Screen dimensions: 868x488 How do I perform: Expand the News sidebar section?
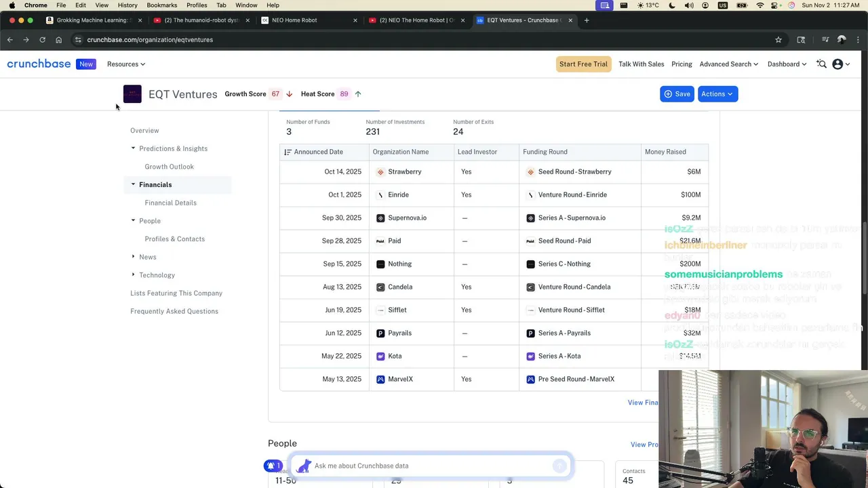tap(134, 257)
